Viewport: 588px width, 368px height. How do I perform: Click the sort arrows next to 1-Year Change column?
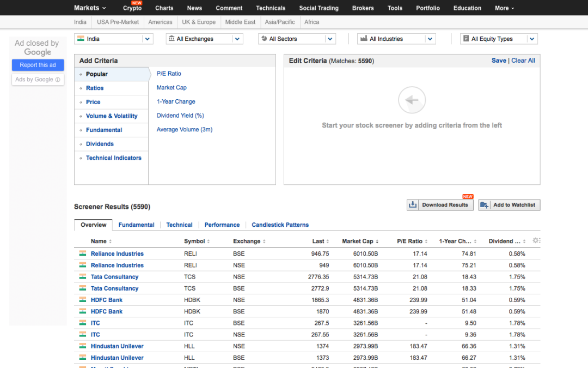[x=475, y=242]
